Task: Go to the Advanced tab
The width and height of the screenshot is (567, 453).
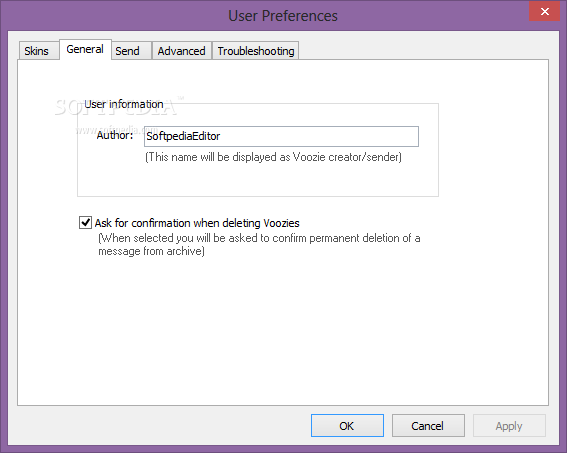Action: click(182, 51)
